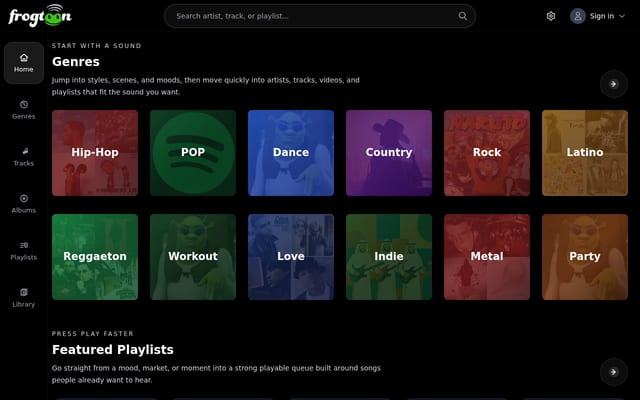Click the START WITH A SOUND label
The width and height of the screenshot is (640, 400).
click(97, 46)
